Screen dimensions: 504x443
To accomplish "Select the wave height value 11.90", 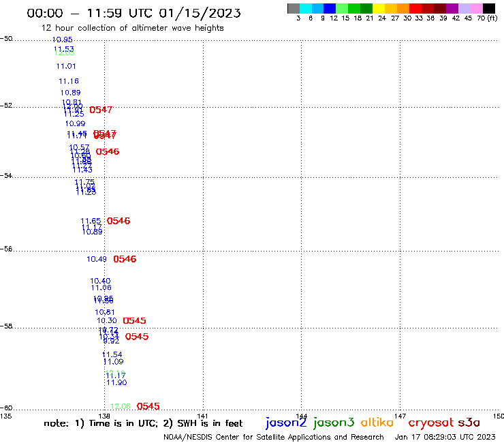I will 116,382.
